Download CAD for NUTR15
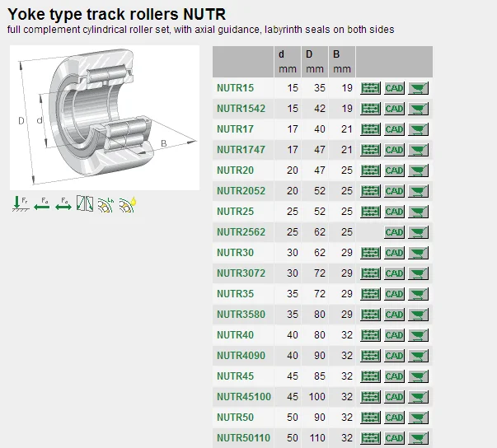 [394, 88]
